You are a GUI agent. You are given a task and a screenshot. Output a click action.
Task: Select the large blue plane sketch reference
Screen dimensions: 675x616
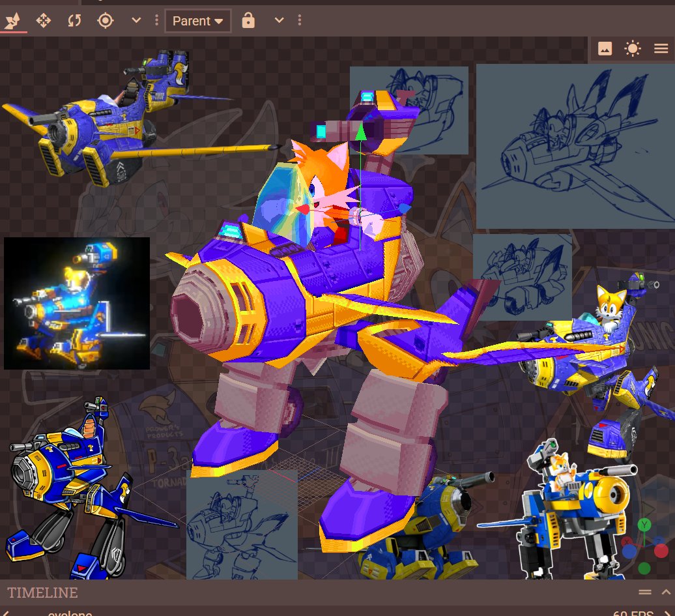tap(575, 147)
